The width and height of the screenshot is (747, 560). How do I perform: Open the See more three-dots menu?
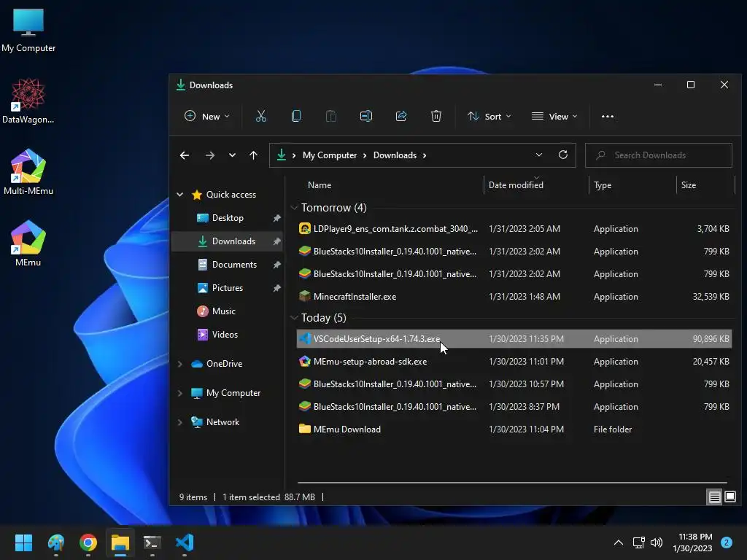click(608, 116)
